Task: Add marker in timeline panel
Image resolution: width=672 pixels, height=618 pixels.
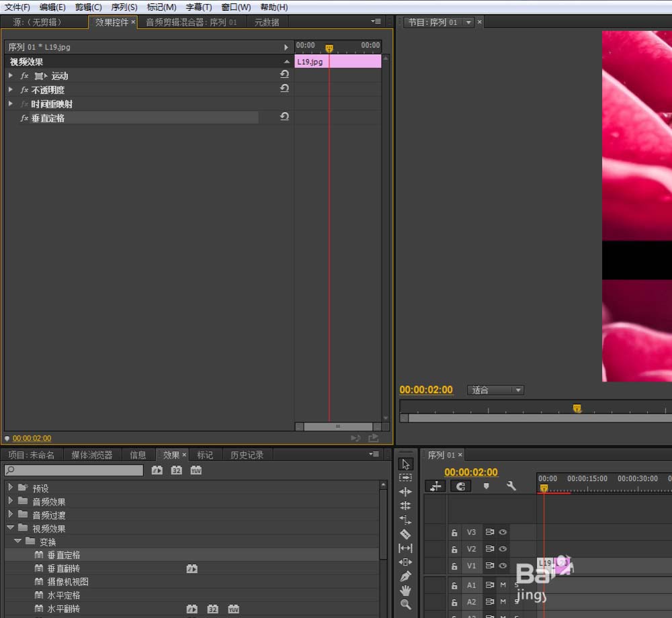Action: pos(486,486)
